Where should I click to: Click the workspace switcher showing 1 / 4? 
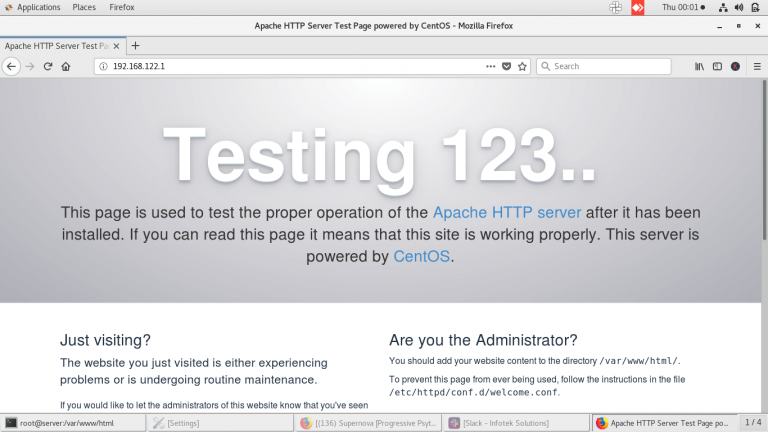[x=753, y=422]
